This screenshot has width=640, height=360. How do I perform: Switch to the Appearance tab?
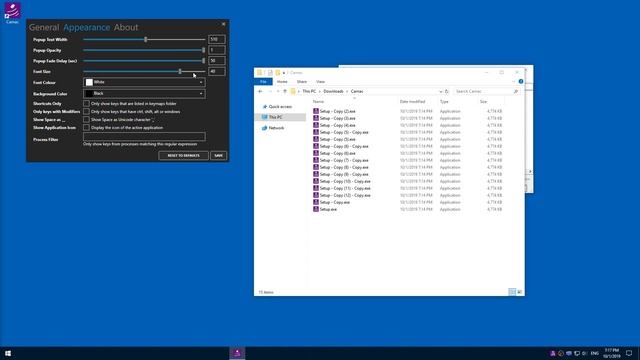[x=87, y=27]
